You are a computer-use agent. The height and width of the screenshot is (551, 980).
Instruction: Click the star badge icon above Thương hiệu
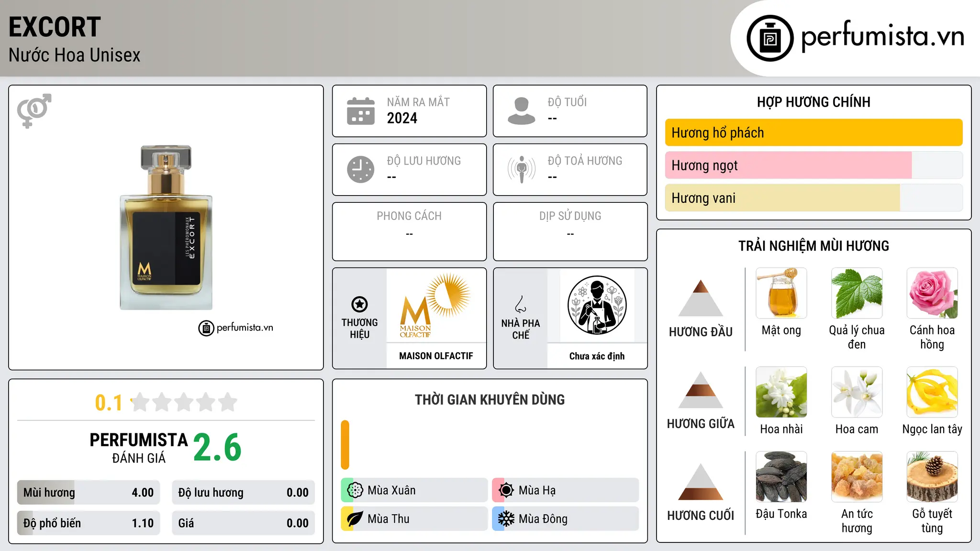tap(359, 304)
